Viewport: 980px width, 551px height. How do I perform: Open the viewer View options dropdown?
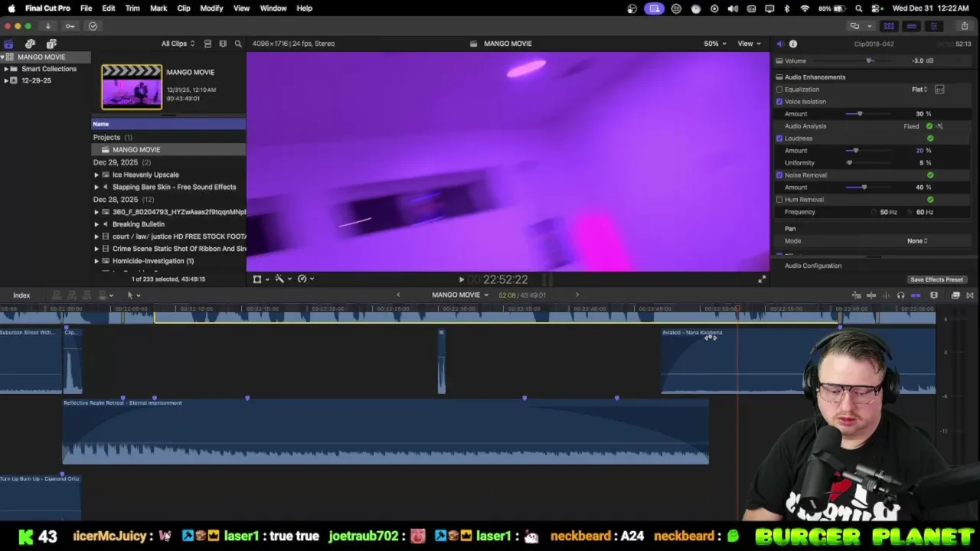click(x=749, y=44)
